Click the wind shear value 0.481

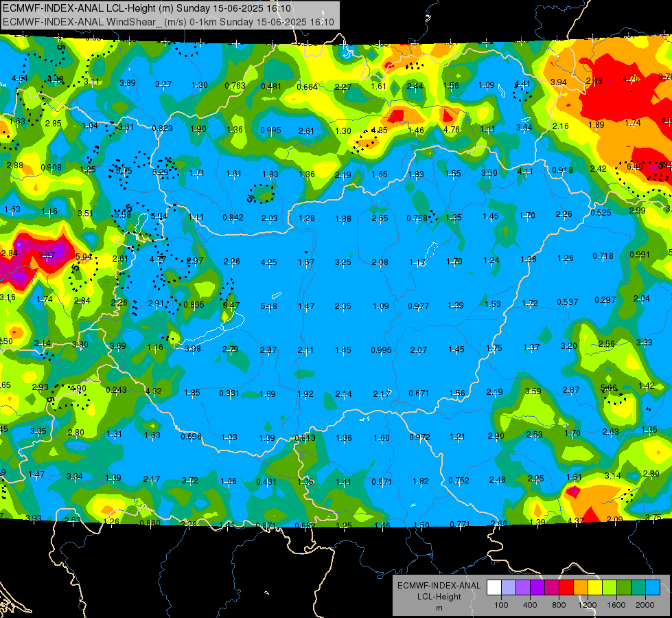point(271,87)
